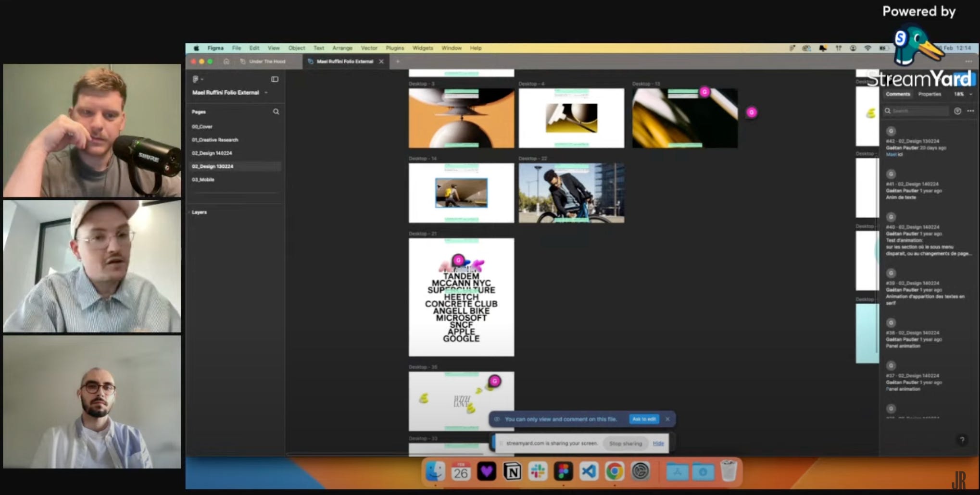Open comment filter icon in Comments panel
Screen dimensions: 980x495
pyautogui.click(x=957, y=111)
